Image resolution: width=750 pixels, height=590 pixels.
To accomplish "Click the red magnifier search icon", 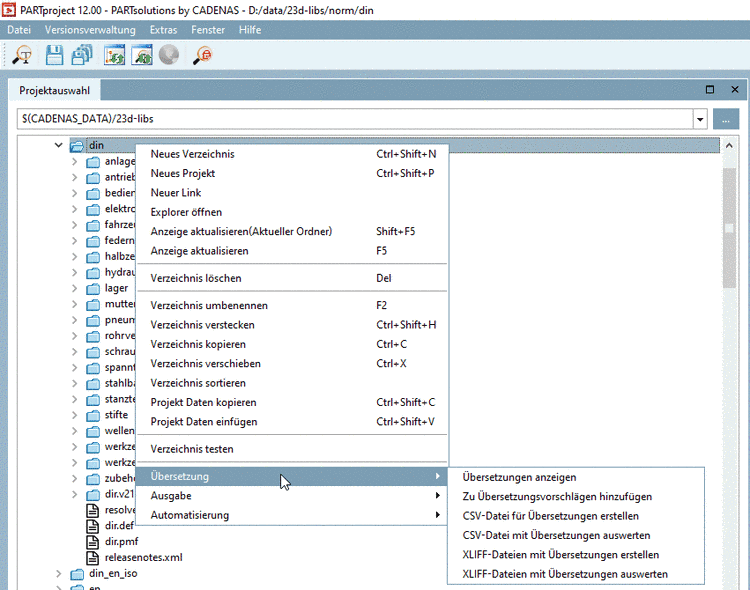I will click(202, 55).
